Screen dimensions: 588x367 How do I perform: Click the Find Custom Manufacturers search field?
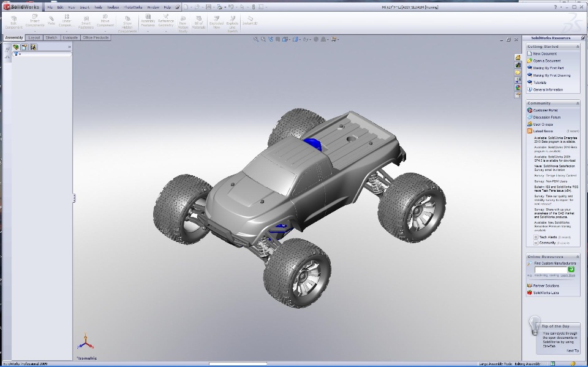tap(551, 270)
